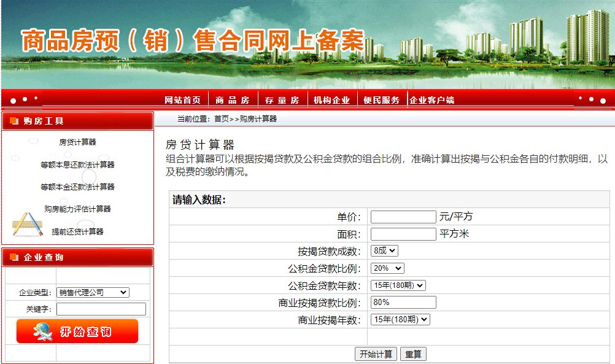Click orange square icon beside 购房工具 header

(x=14, y=121)
